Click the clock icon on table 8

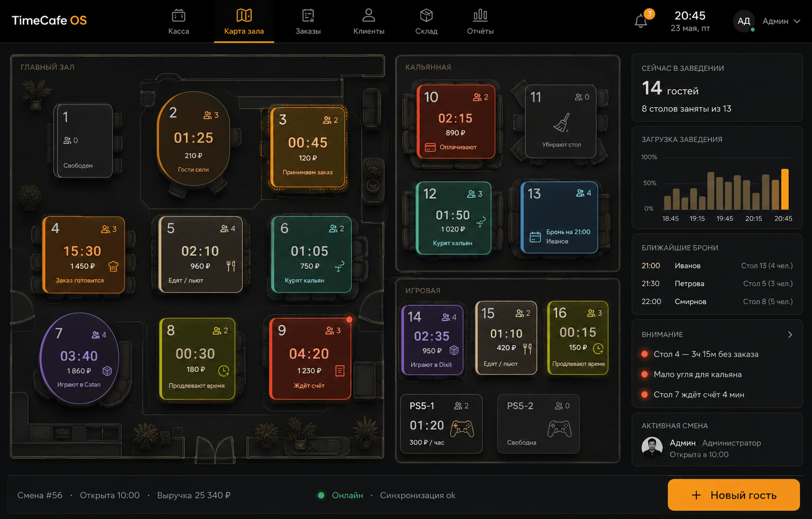(x=224, y=370)
